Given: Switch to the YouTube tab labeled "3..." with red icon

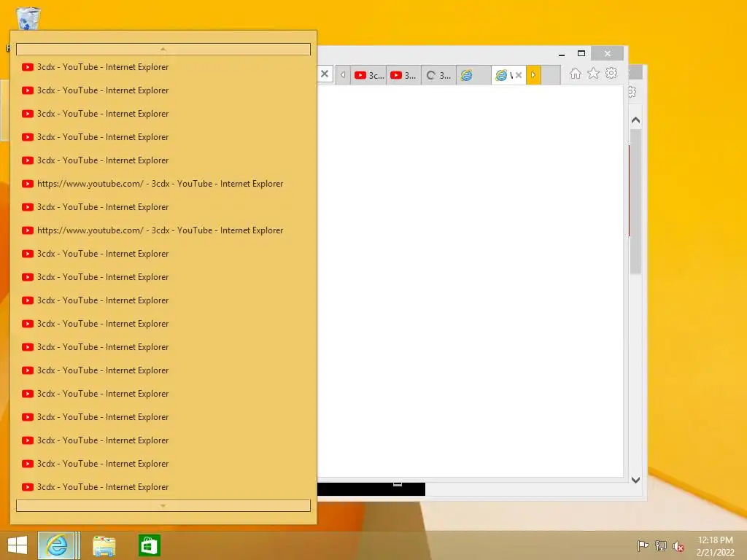Looking at the screenshot, I should point(403,75).
